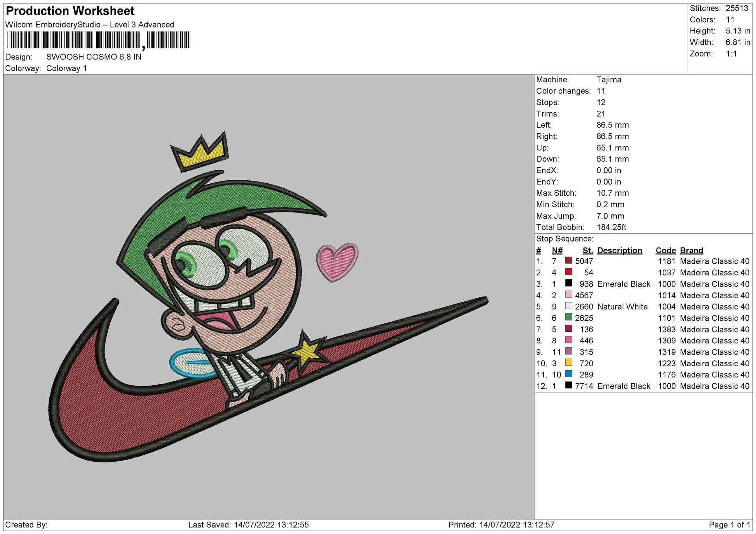Click the green thread swatch code 1101
Viewport: 756px width, 534px height.
coord(568,317)
